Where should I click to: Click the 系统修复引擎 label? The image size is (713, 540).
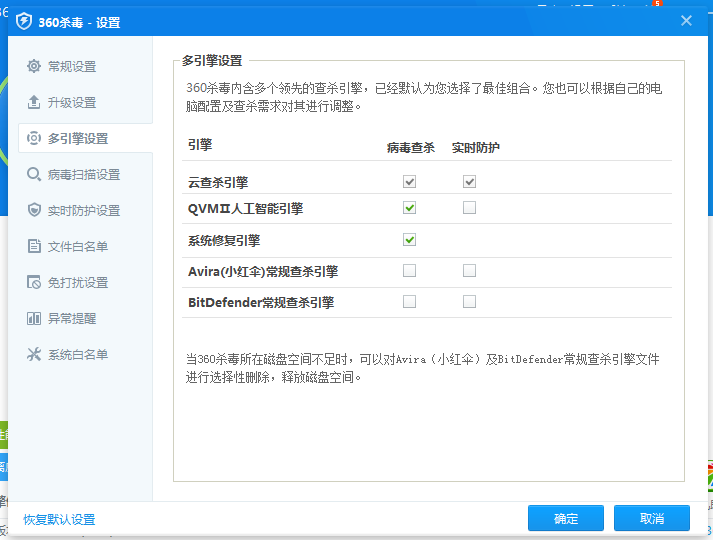point(224,240)
